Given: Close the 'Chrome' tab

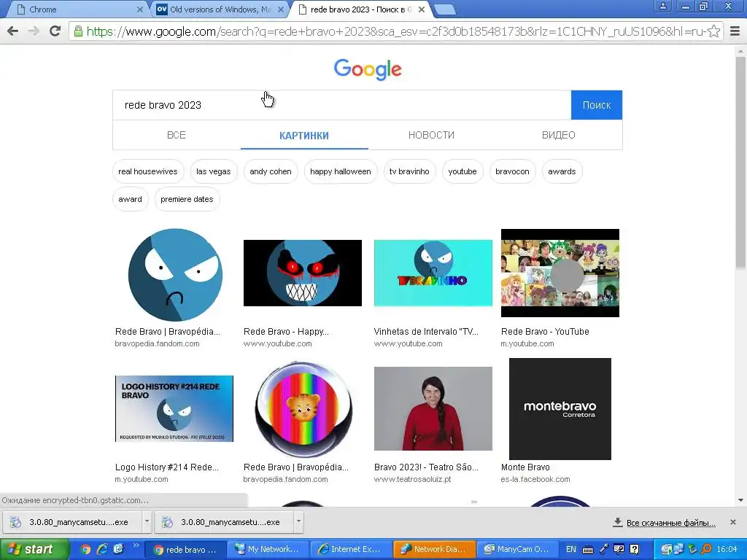Looking at the screenshot, I should (140, 9).
